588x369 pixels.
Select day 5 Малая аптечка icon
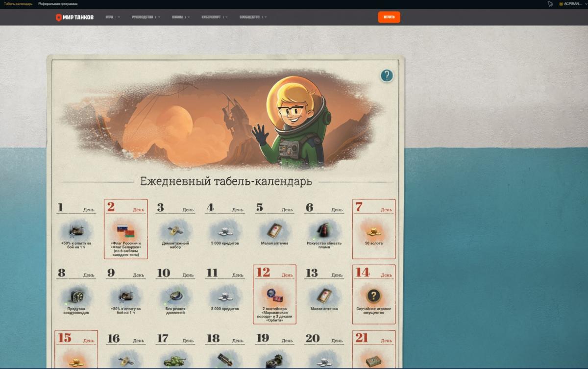tap(274, 229)
